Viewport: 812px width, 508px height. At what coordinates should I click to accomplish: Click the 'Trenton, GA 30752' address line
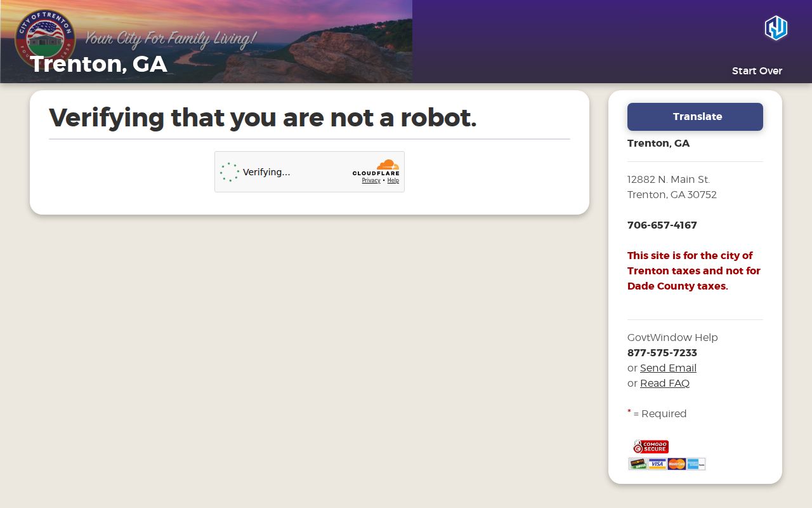click(x=672, y=195)
